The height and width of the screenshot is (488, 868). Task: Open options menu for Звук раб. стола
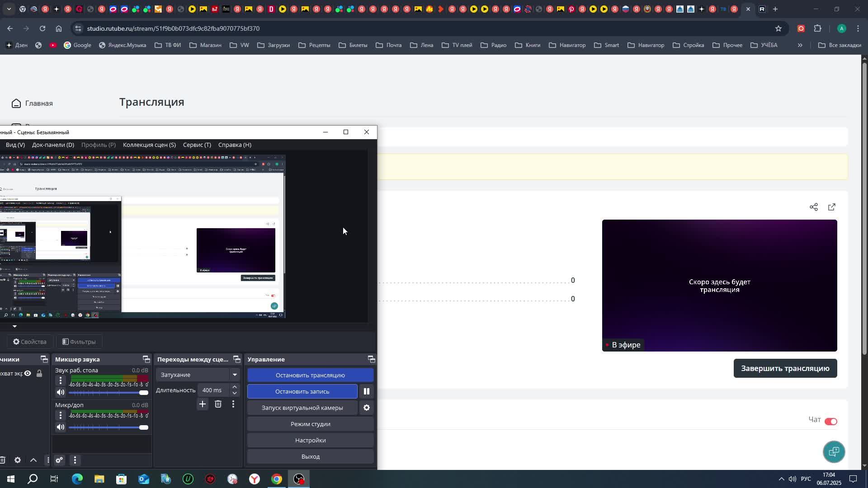tap(61, 380)
